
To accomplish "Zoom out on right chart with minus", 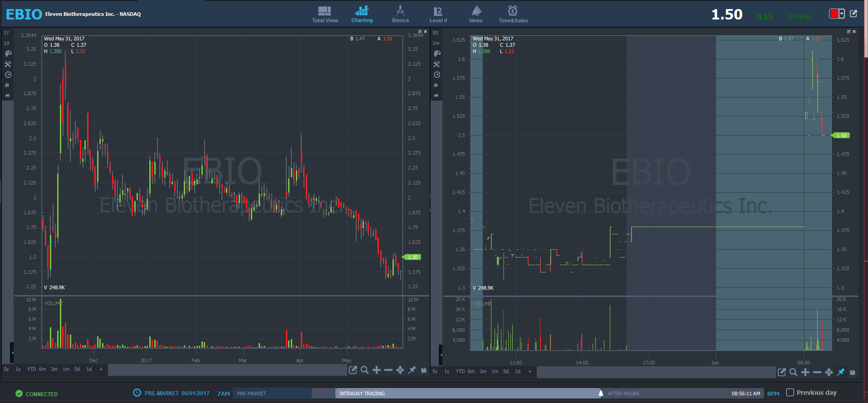I will (817, 372).
